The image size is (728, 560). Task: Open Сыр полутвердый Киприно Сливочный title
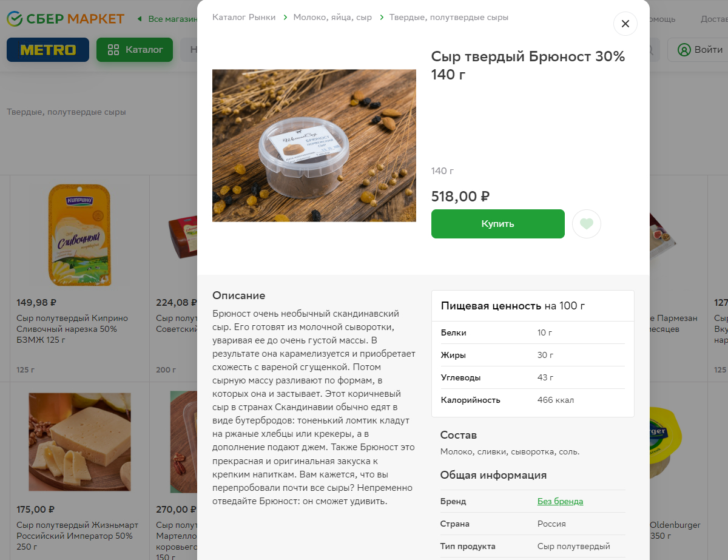point(72,329)
